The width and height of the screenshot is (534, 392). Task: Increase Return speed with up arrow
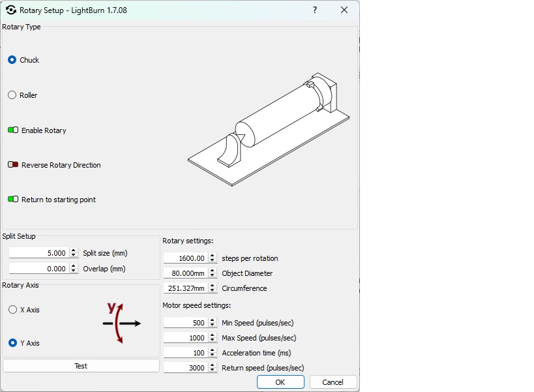pos(212,365)
